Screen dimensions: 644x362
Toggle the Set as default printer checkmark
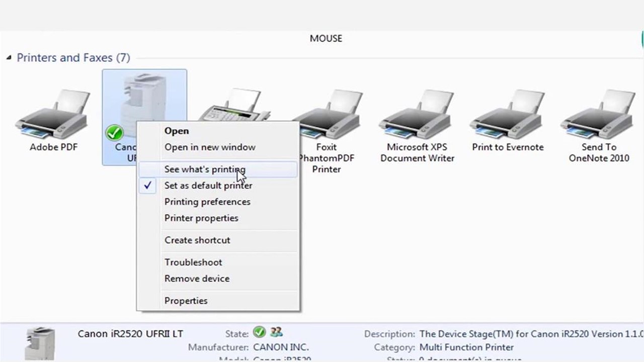pyautogui.click(x=147, y=185)
